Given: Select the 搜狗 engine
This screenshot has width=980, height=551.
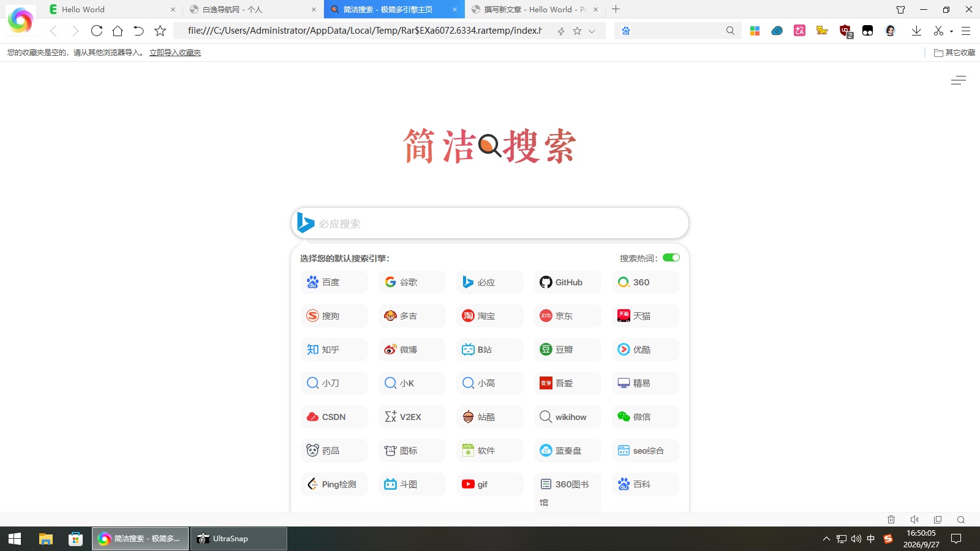Looking at the screenshot, I should coord(334,316).
